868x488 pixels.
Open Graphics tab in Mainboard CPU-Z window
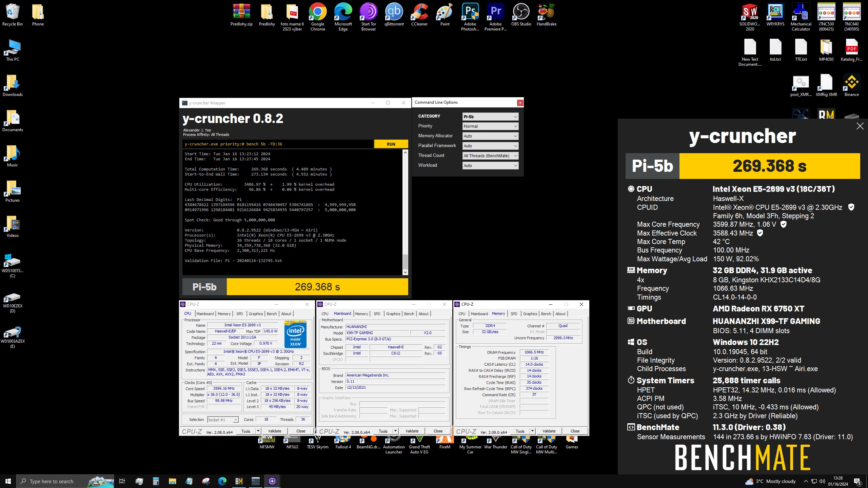(393, 314)
